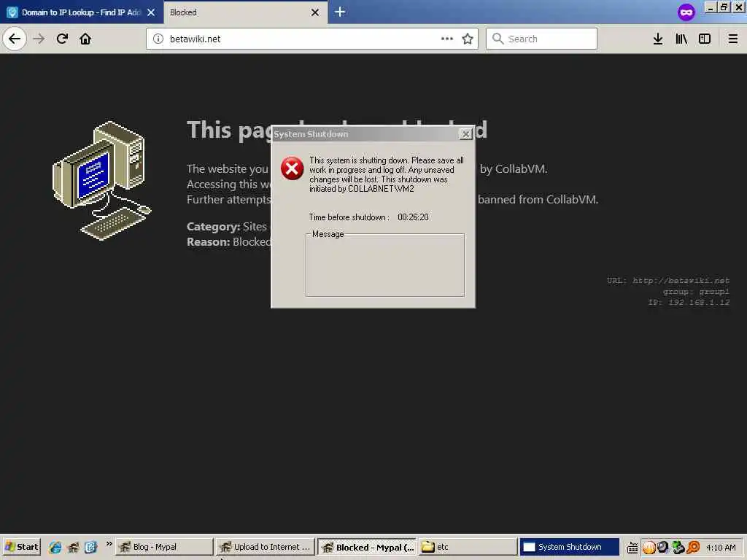Focus the Search box in the toolbar

coord(541,39)
